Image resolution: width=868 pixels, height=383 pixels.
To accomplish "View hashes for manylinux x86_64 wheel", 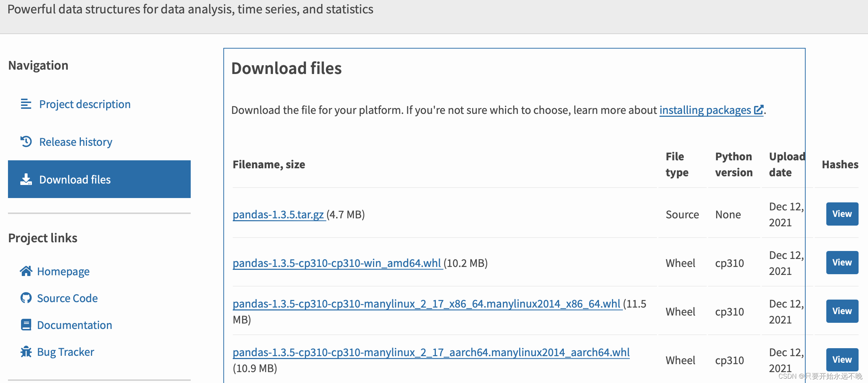I will point(842,311).
